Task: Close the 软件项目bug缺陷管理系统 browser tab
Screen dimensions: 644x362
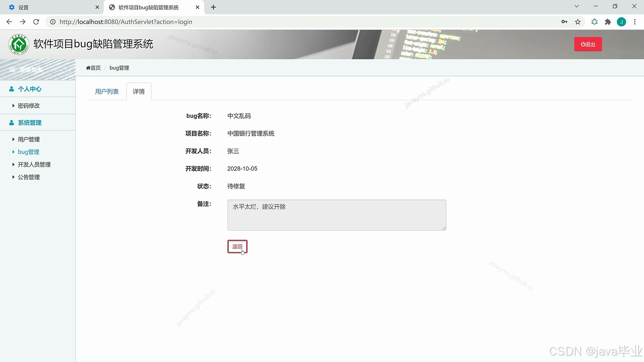Action: pyautogui.click(x=197, y=7)
